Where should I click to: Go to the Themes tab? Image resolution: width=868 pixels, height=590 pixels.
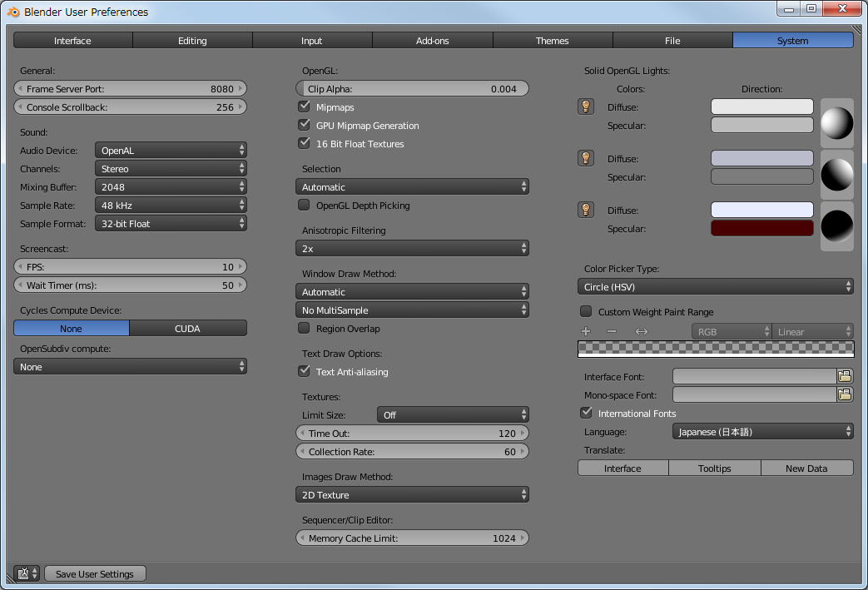click(553, 41)
